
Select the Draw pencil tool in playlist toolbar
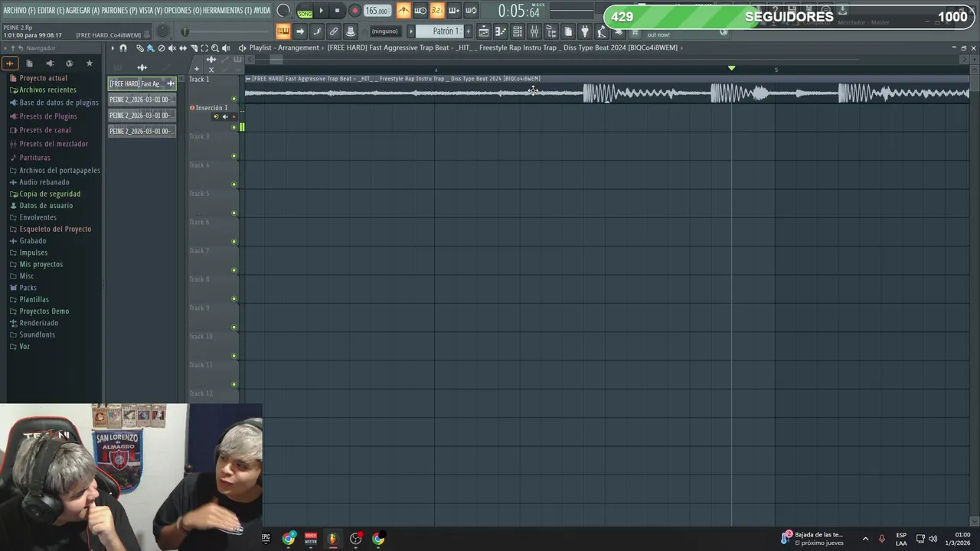point(140,48)
